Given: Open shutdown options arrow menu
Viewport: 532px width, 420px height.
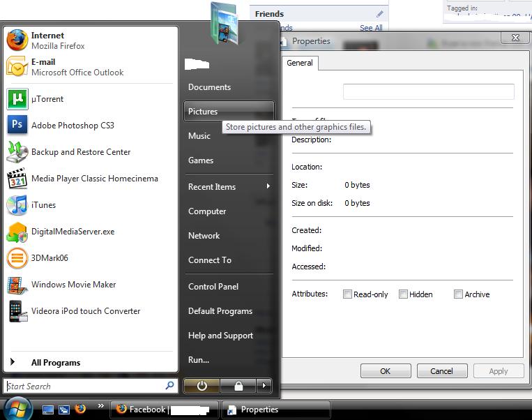Looking at the screenshot, I should 264,385.
